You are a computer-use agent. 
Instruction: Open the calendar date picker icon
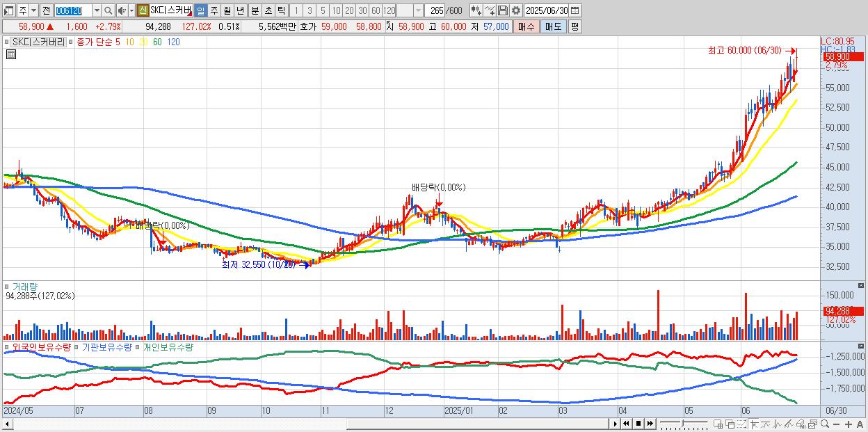click(576, 10)
